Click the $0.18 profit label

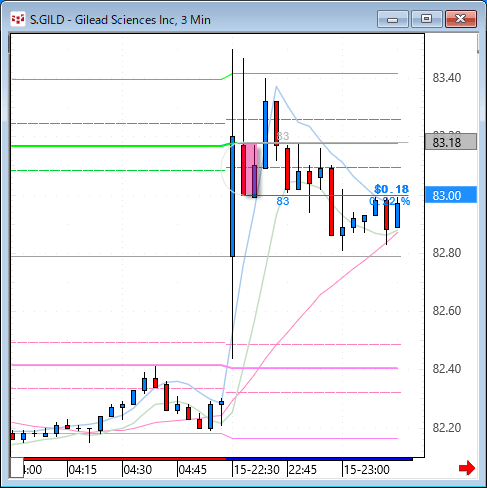click(x=391, y=189)
